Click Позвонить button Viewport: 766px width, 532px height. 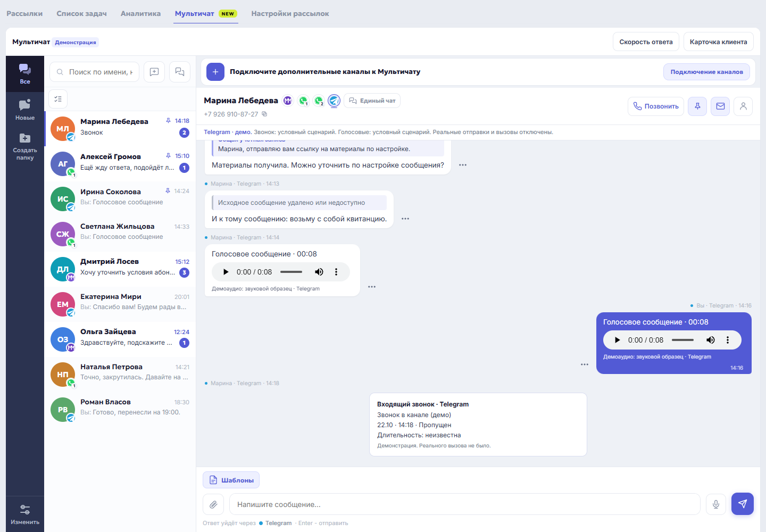(656, 106)
